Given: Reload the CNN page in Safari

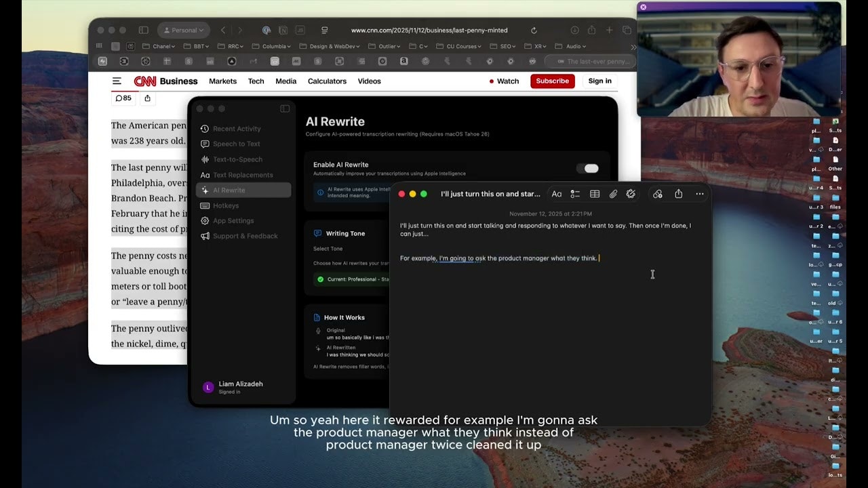Looking at the screenshot, I should click(534, 30).
